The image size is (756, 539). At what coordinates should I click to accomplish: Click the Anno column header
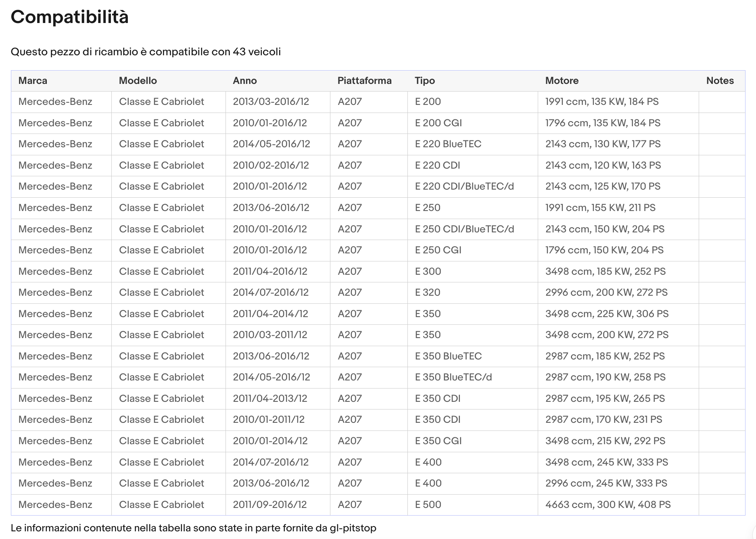[x=244, y=81]
